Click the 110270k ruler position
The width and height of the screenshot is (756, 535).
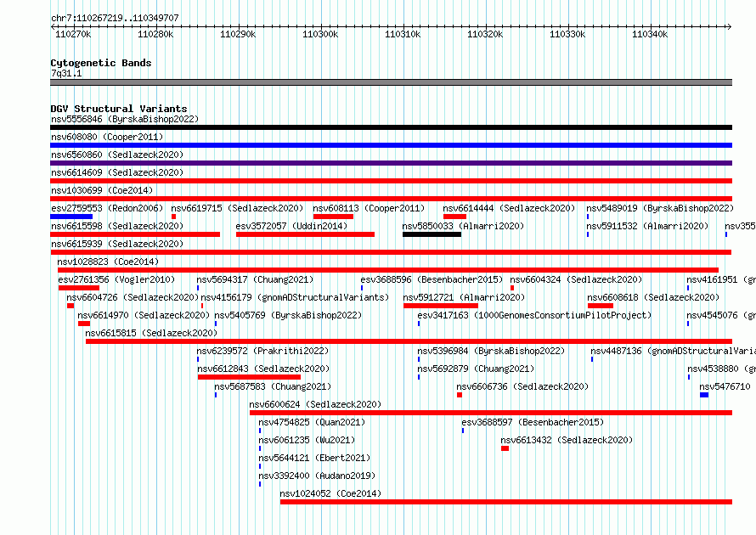pos(73,34)
